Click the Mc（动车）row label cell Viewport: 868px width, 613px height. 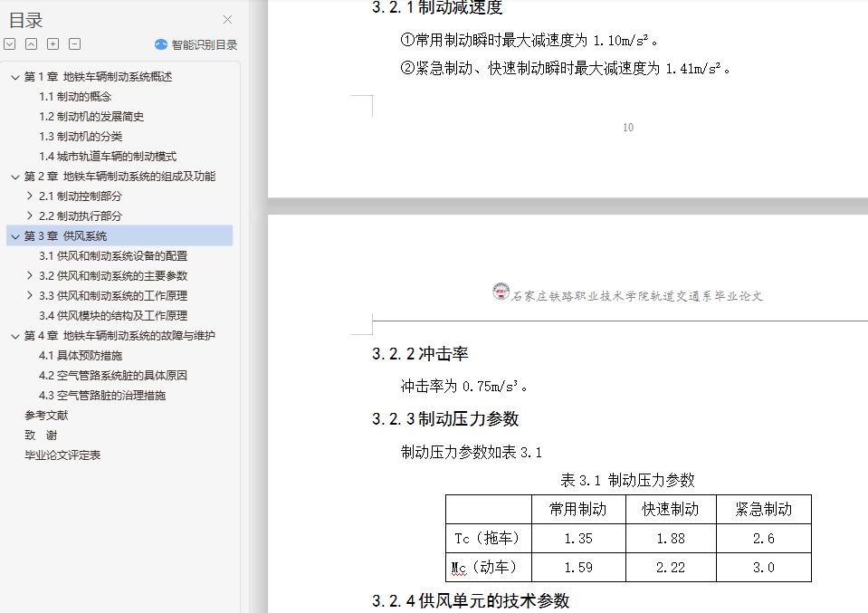pos(488,567)
